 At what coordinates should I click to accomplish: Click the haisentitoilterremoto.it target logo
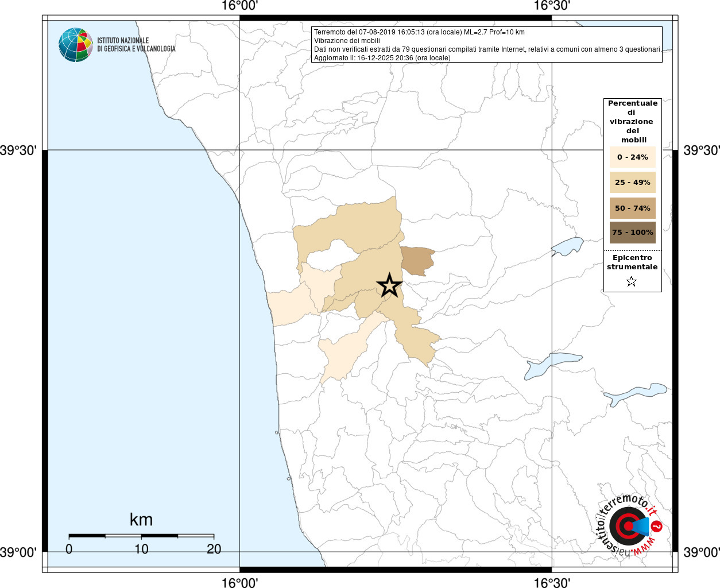click(629, 527)
